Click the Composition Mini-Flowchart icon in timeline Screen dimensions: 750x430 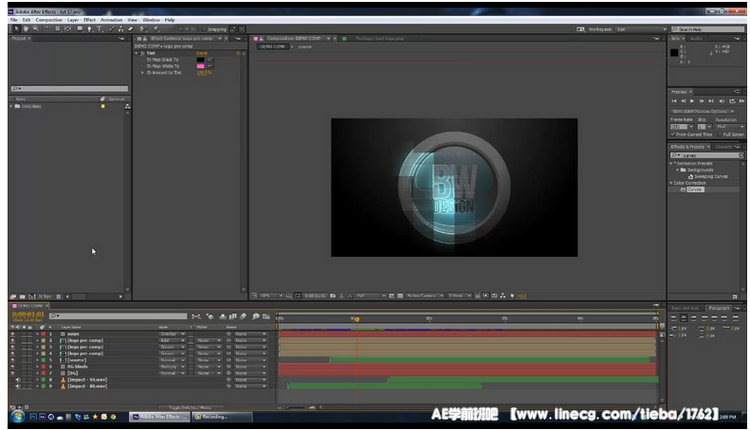click(196, 316)
